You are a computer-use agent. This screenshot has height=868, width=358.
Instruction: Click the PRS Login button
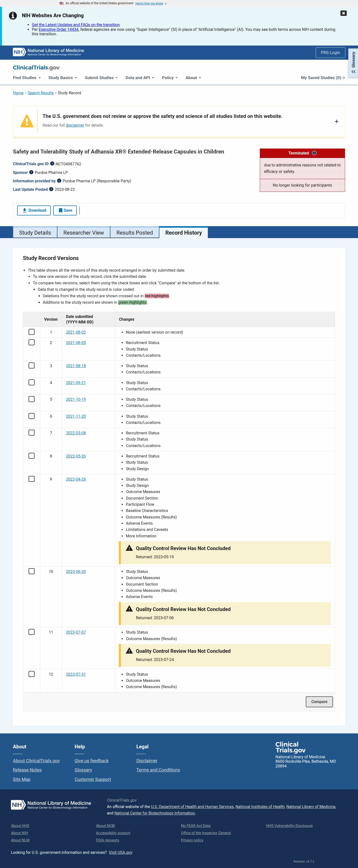330,52
